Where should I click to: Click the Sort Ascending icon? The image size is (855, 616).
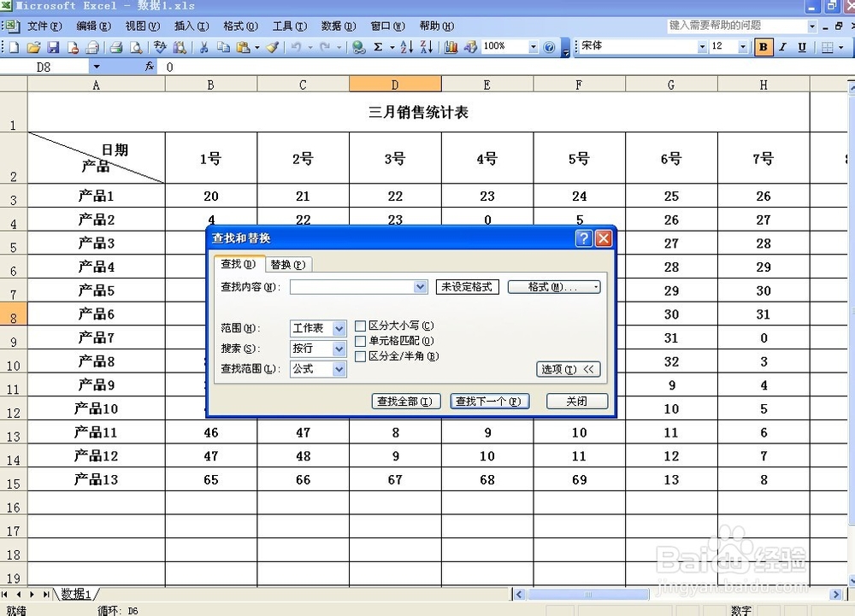coord(406,46)
